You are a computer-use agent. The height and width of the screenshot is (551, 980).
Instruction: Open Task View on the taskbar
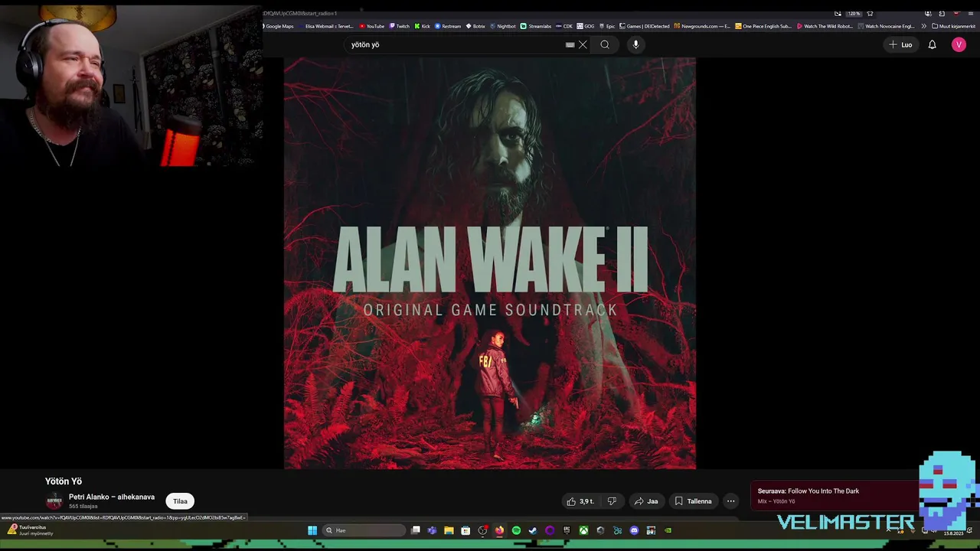415,530
